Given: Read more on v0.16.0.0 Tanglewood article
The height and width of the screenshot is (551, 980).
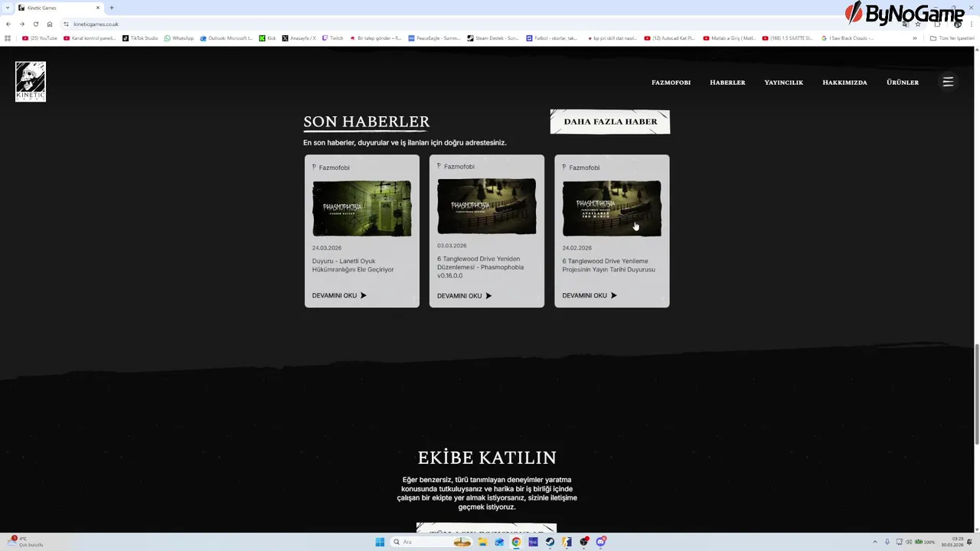Looking at the screenshot, I should click(x=464, y=295).
